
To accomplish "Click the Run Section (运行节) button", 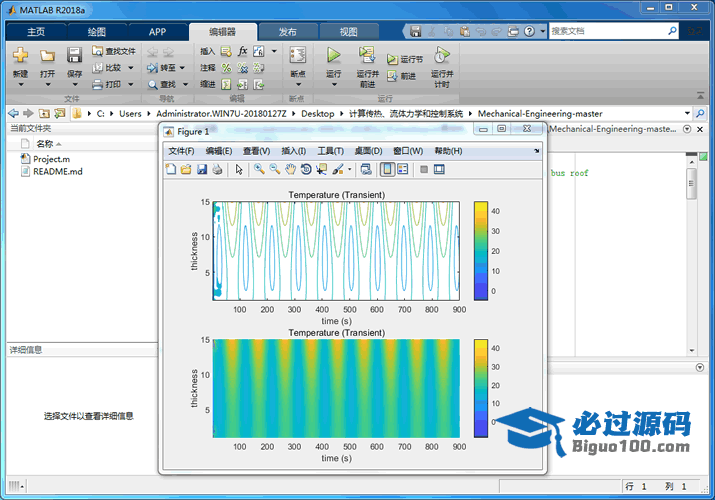I will point(406,59).
